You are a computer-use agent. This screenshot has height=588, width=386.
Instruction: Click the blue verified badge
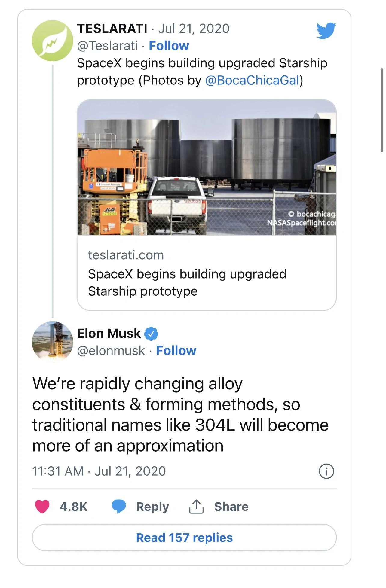(x=151, y=334)
